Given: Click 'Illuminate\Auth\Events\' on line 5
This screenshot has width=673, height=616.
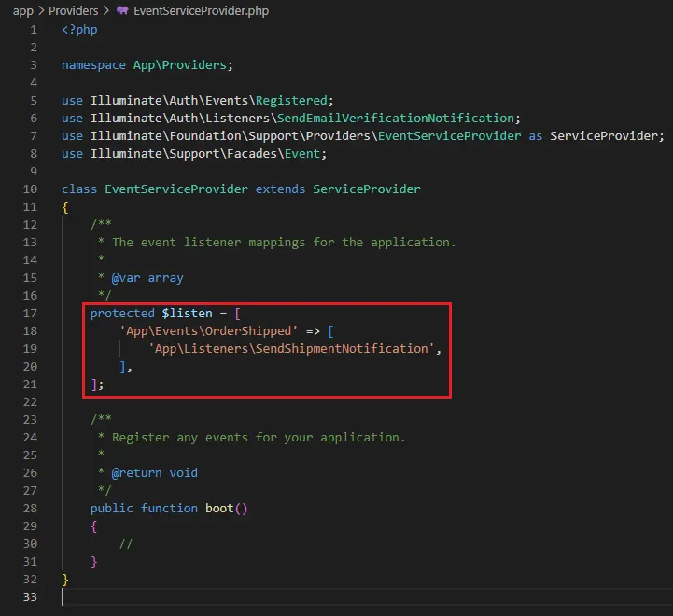Looking at the screenshot, I should (173, 101).
